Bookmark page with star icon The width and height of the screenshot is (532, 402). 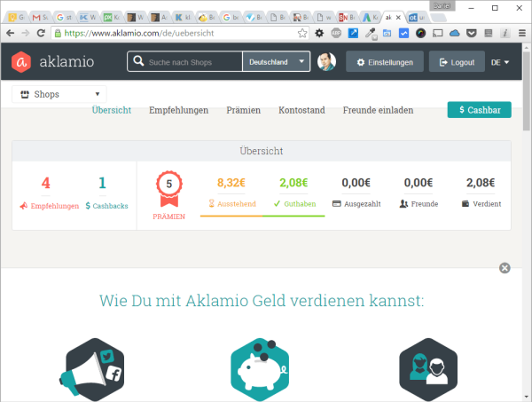302,33
